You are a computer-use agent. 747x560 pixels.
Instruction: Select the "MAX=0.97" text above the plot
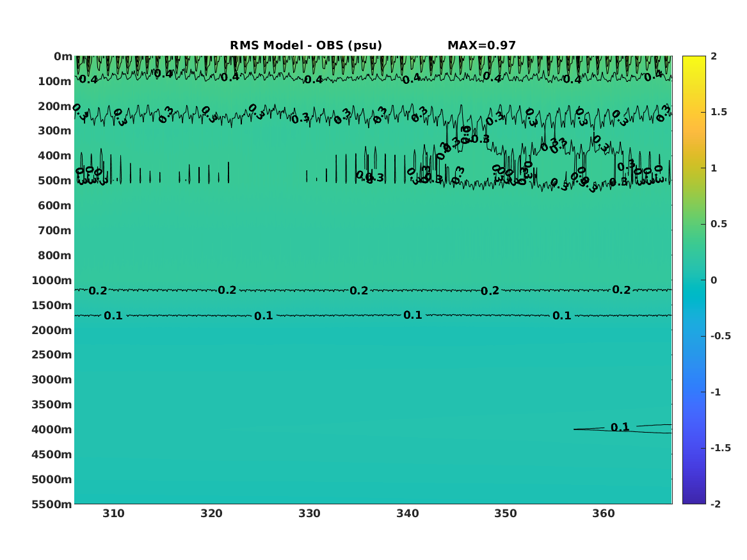point(481,45)
